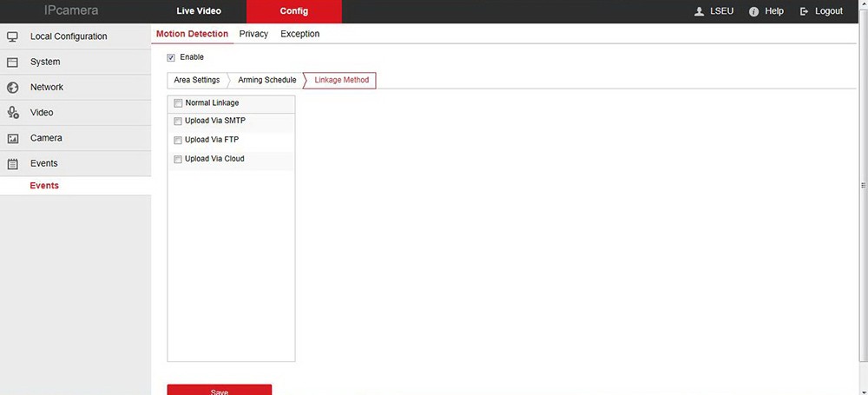Click the Network globe icon
Image resolution: width=868 pixels, height=395 pixels.
point(12,88)
